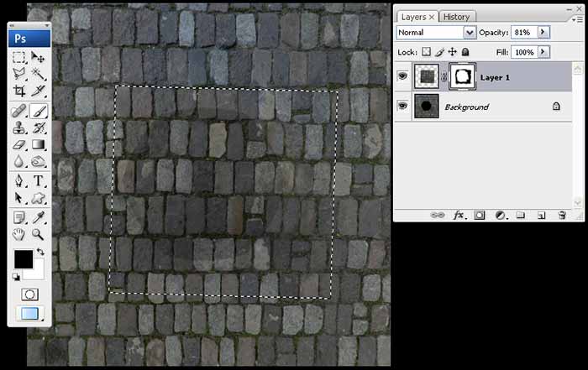Switch to the Layers tab

coord(413,17)
